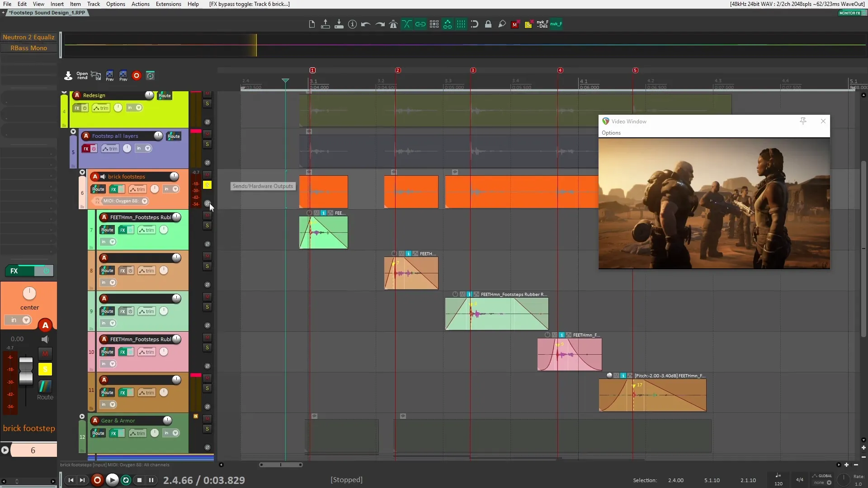Toggle record monitoring speaker on brick footsteps
Screen dimensions: 868x488
[103, 177]
